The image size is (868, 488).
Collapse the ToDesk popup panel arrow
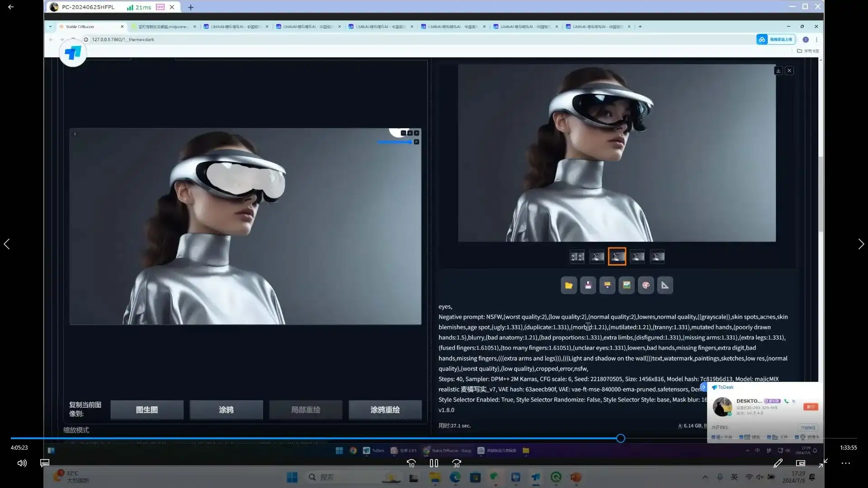click(703, 387)
